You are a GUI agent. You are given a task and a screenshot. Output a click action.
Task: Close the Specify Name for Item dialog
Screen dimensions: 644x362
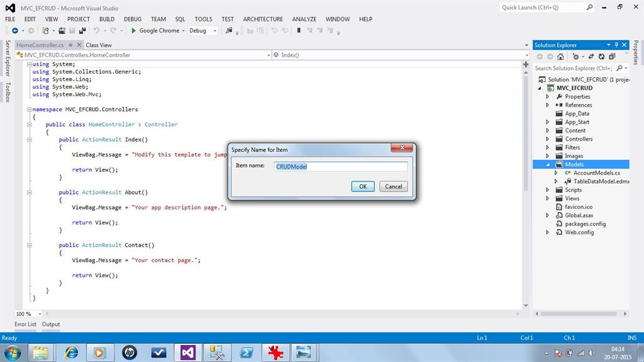click(402, 147)
